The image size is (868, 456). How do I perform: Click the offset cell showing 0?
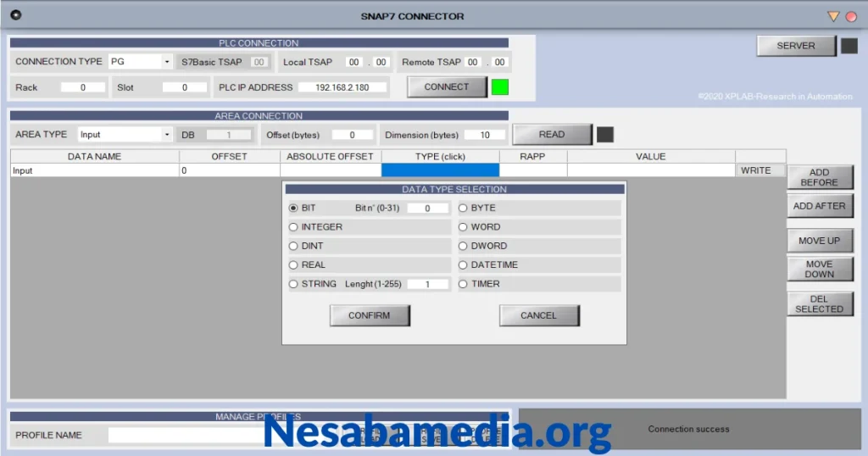(x=230, y=170)
